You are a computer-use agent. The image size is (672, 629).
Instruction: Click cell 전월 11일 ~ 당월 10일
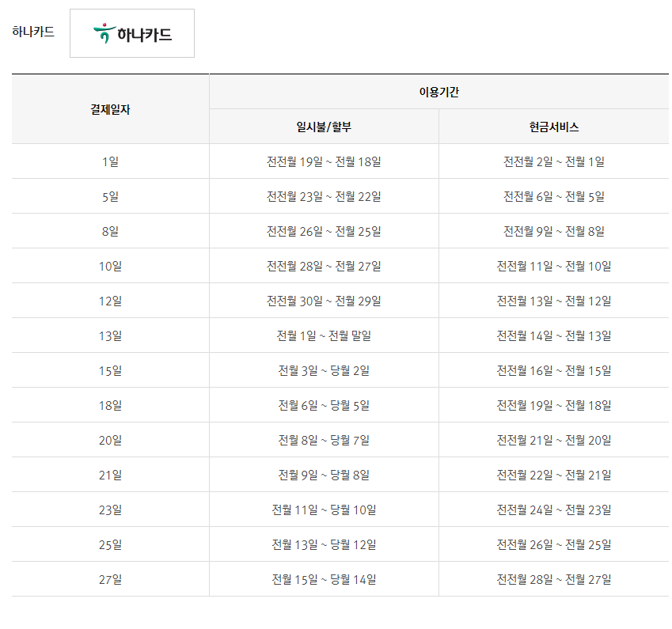coord(324,510)
